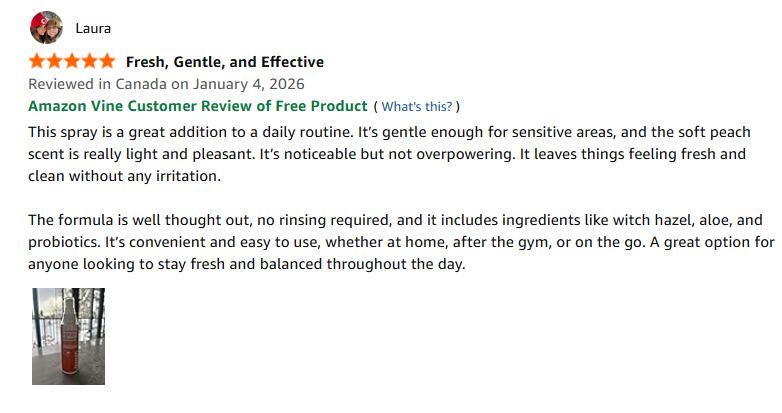Click the fourth orange rating star
This screenshot has width=782, height=413.
click(x=88, y=62)
